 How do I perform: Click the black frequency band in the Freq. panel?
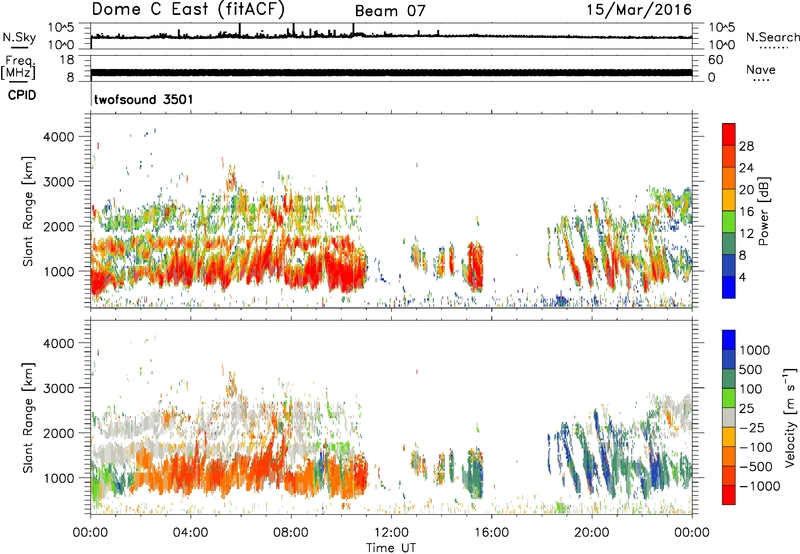point(391,72)
